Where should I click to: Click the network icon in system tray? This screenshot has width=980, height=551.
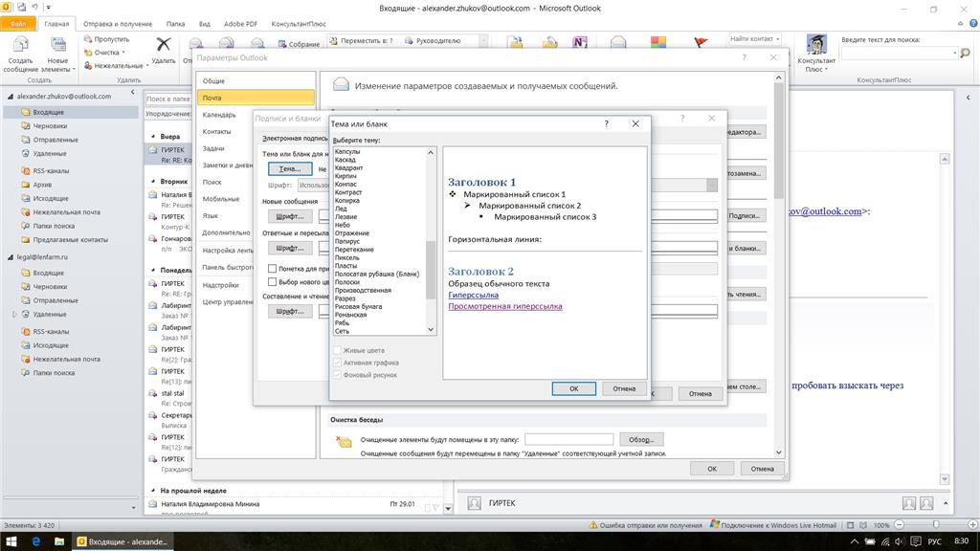885,541
